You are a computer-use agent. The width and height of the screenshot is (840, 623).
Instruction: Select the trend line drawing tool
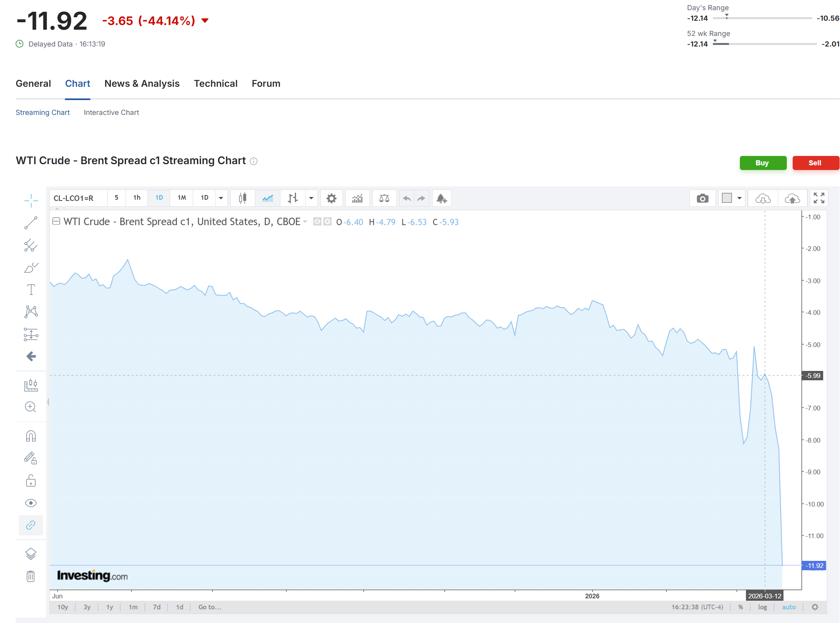pos(31,223)
